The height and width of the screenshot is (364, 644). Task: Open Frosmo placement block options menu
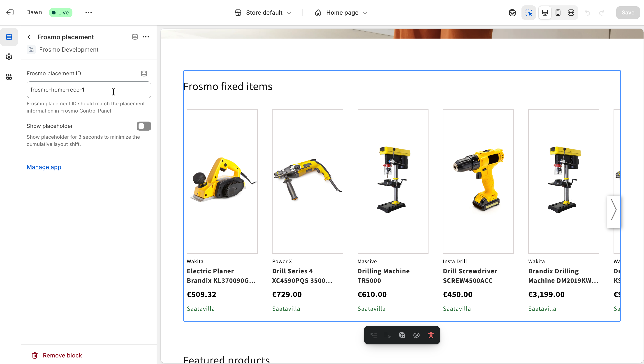[146, 37]
